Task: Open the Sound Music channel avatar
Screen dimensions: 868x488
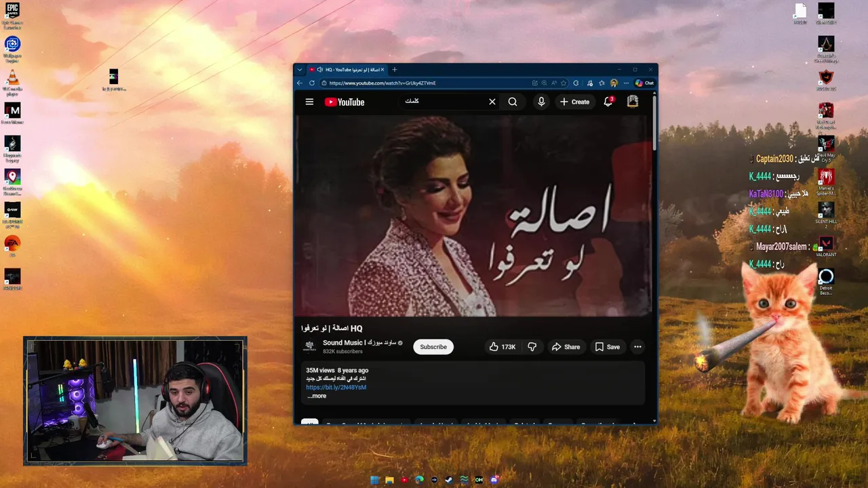Action: point(309,346)
